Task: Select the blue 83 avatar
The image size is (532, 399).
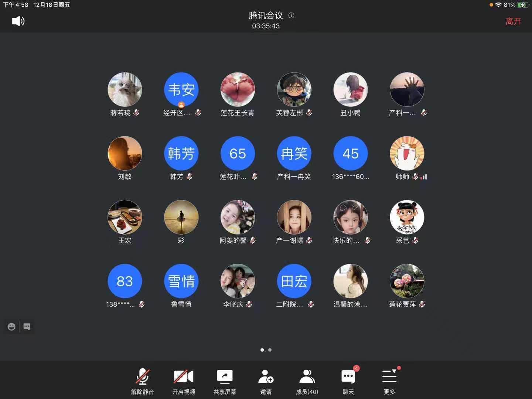Action: point(125,281)
